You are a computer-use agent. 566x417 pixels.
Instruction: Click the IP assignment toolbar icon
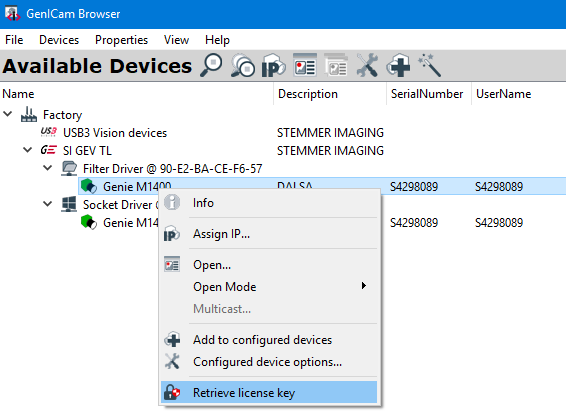[x=273, y=65]
